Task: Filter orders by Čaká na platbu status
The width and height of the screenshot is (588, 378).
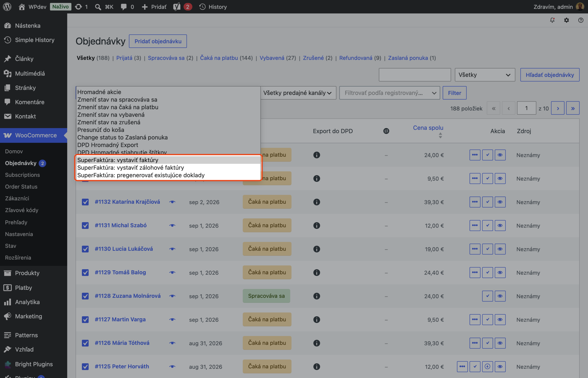Action: tap(219, 58)
